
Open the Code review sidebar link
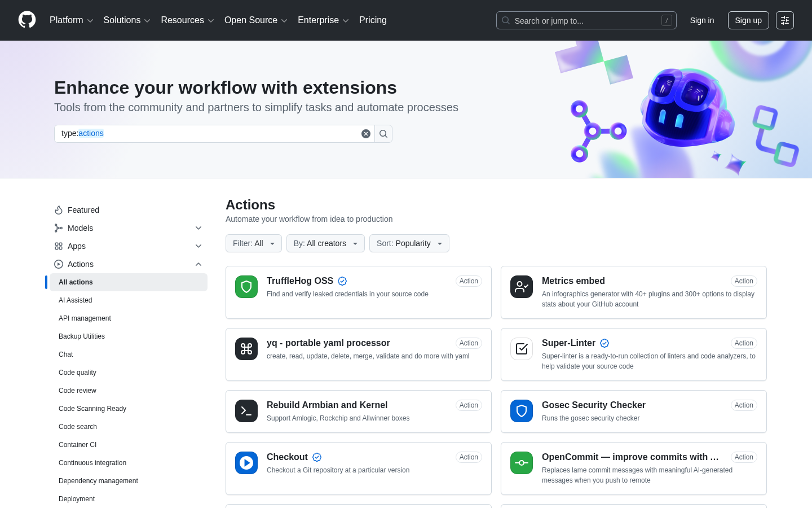[x=77, y=391]
